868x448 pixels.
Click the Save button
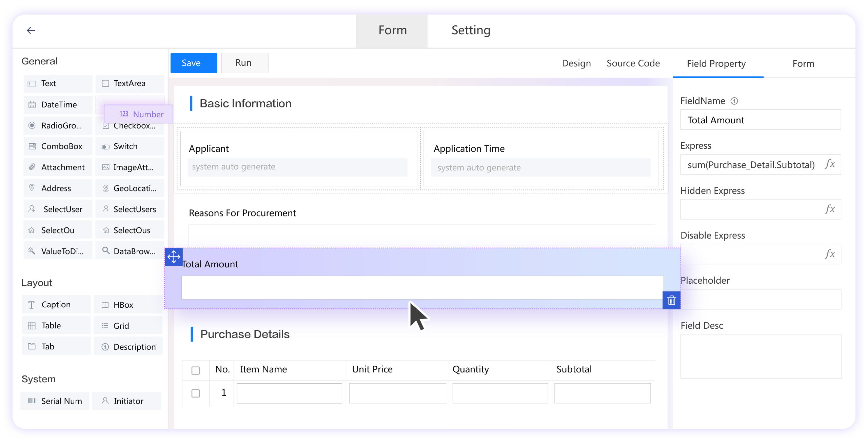tap(193, 63)
